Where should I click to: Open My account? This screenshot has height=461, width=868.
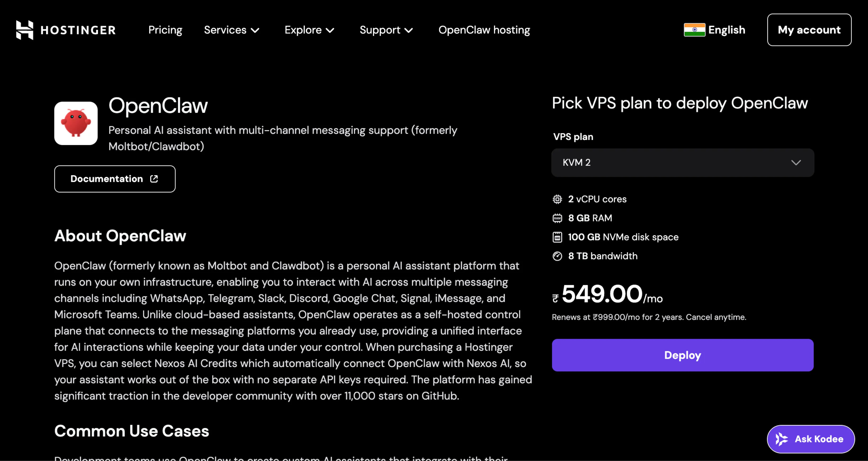coord(809,30)
